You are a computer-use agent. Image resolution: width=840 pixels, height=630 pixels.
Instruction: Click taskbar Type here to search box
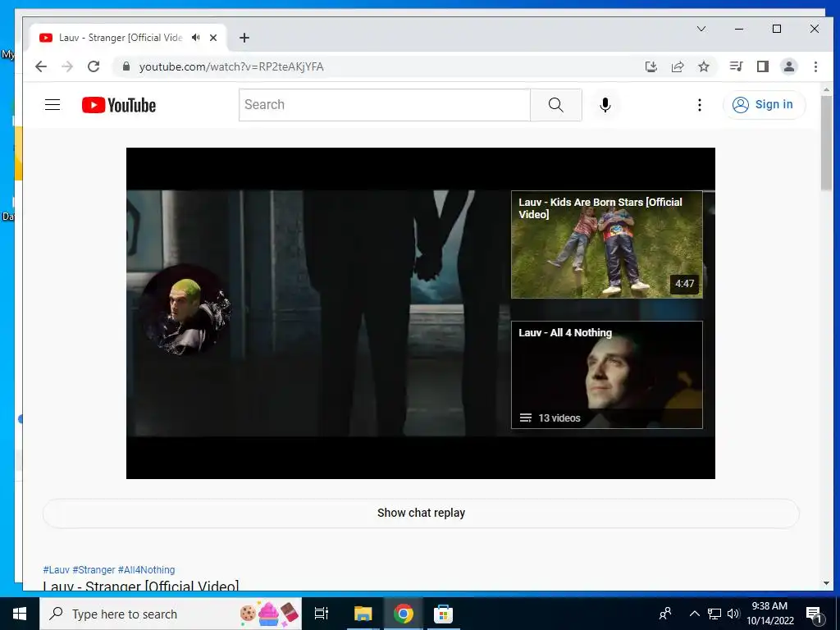[x=171, y=614]
